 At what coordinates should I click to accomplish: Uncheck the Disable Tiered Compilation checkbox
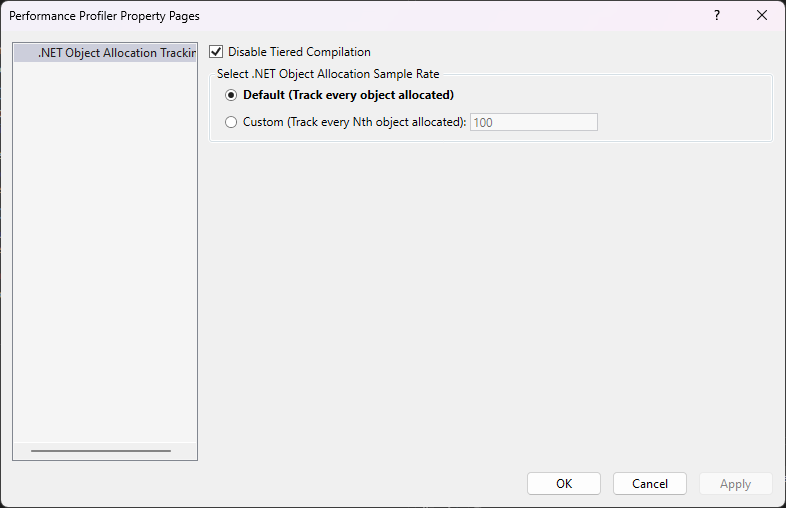pyautogui.click(x=216, y=52)
